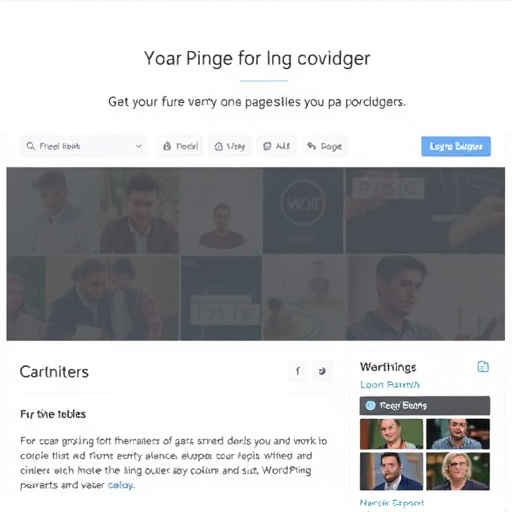
Task: Click the blue icon beside Werfihinge heading
Action: pyautogui.click(x=483, y=367)
